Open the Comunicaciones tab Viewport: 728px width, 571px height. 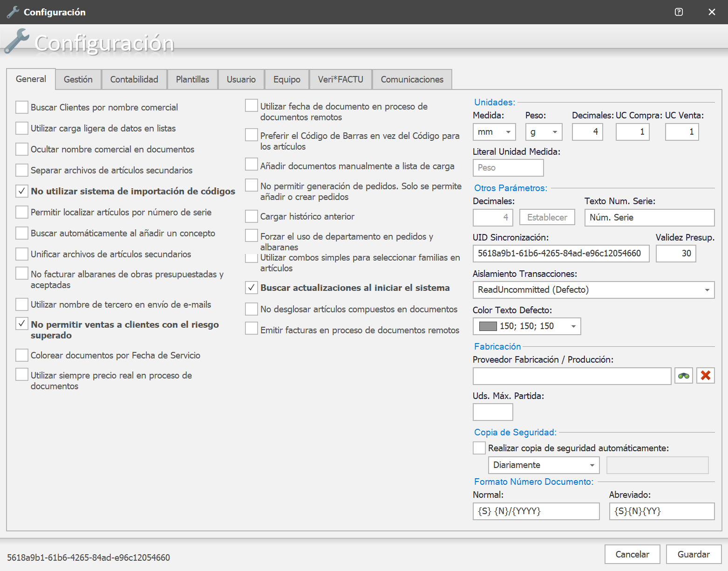click(x=412, y=80)
